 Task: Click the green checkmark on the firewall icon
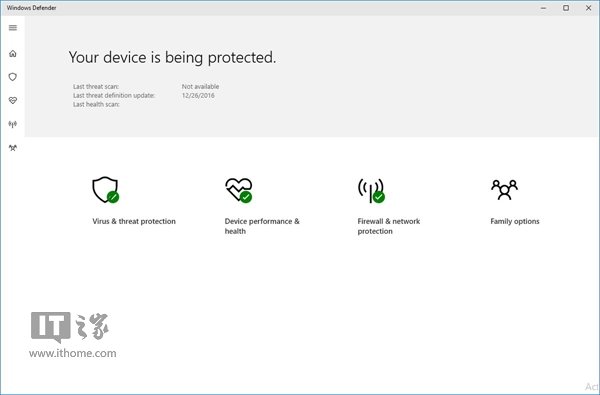click(379, 197)
